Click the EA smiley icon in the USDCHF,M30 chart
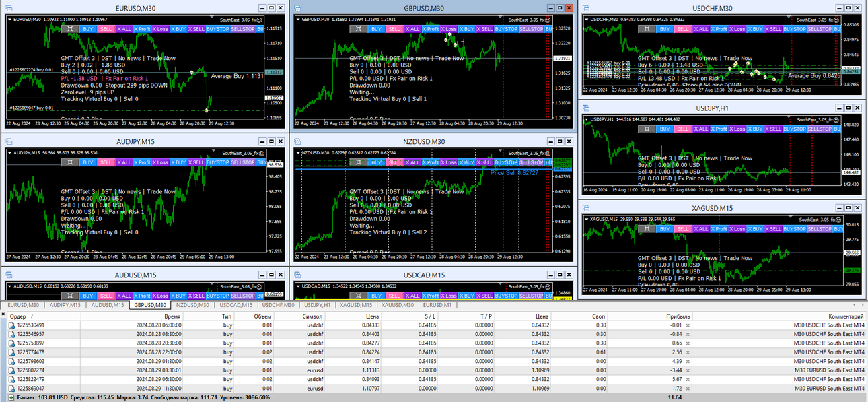868x402 pixels. tap(837, 20)
